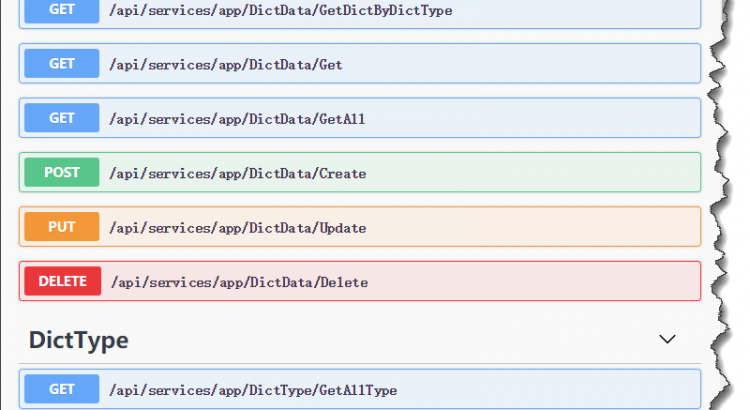Select the /DictData/Update path text

237,228
